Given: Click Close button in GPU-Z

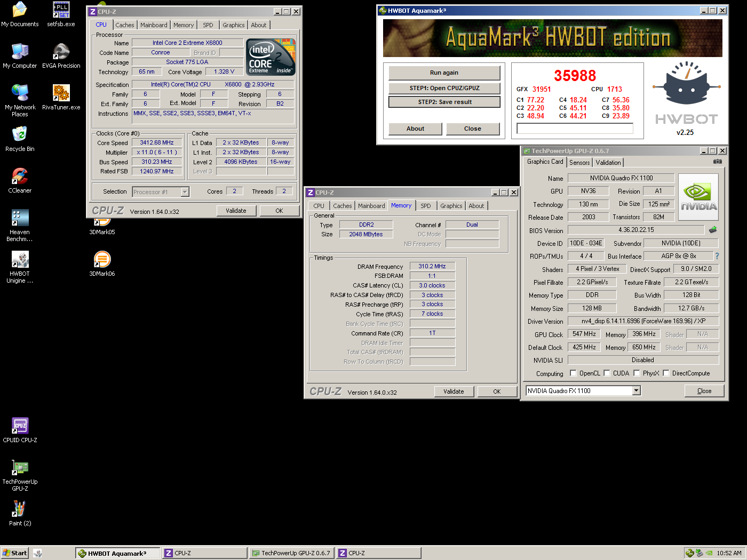Looking at the screenshot, I should coord(704,391).
